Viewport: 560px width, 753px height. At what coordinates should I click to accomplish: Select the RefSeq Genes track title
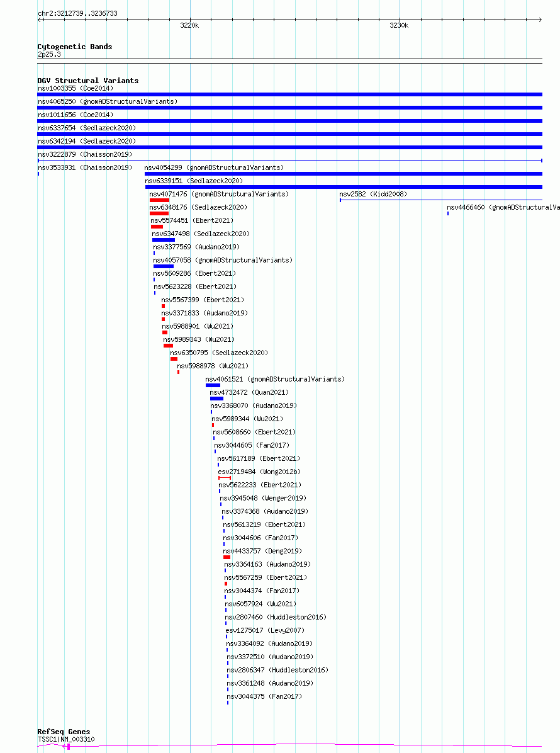point(64,732)
